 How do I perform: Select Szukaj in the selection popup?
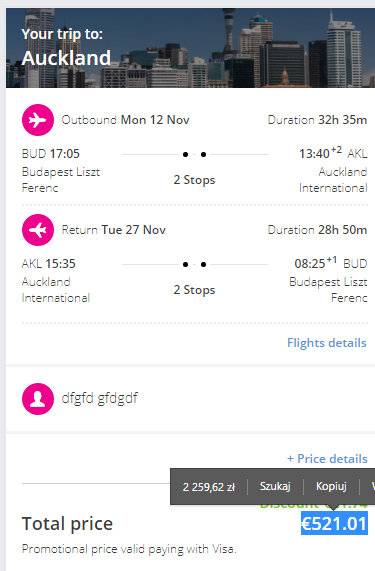pyautogui.click(x=275, y=487)
